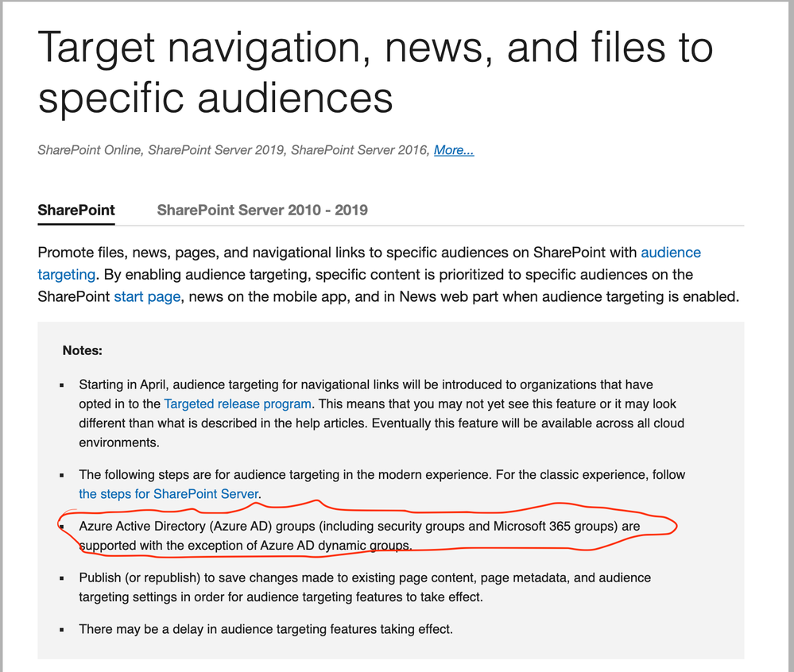Screen dimensions: 794x672
Task: Open the Targeted release program link
Action: (x=238, y=404)
